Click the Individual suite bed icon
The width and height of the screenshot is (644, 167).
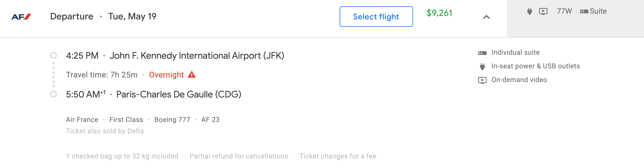[x=482, y=53]
